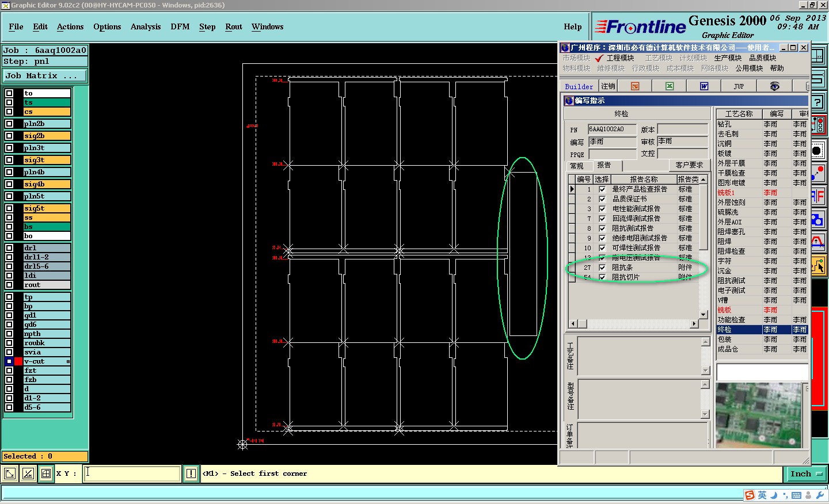The width and height of the screenshot is (829, 504).
Task: Click the Word export icon in toolbar
Action: click(703, 86)
